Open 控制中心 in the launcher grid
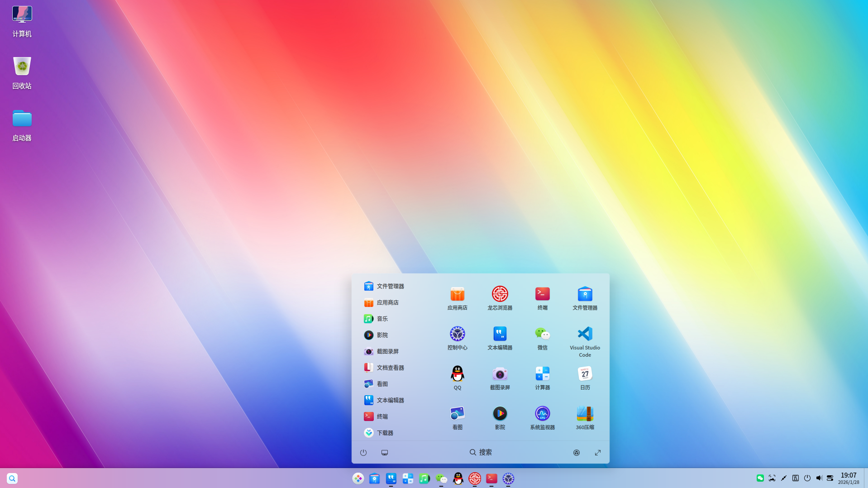The width and height of the screenshot is (868, 488). point(457,334)
